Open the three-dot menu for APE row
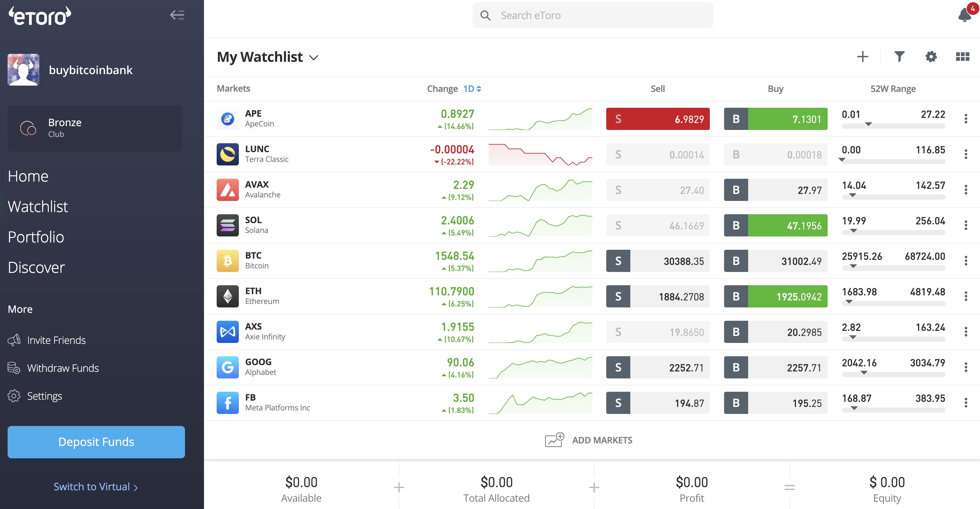The width and height of the screenshot is (980, 509). point(965,119)
